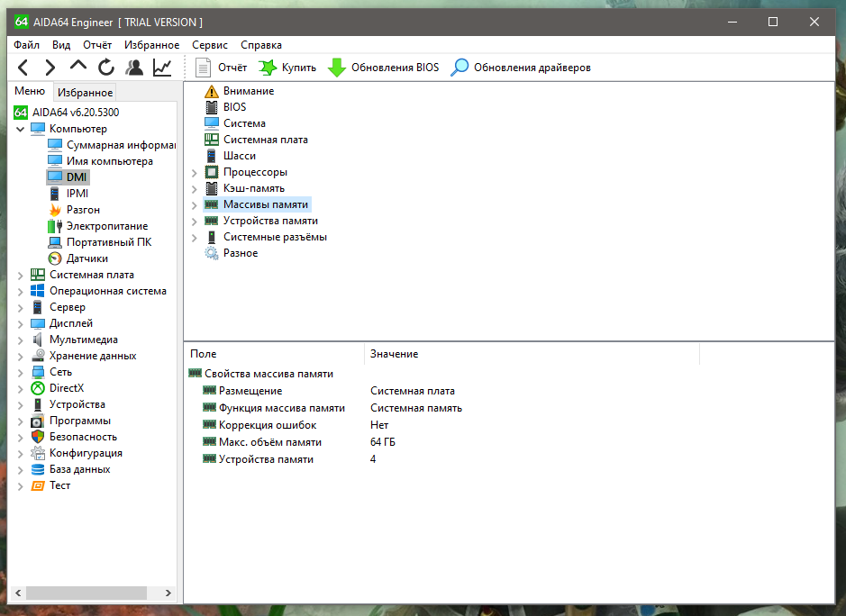Click the Купить toolbar button

tap(287, 68)
